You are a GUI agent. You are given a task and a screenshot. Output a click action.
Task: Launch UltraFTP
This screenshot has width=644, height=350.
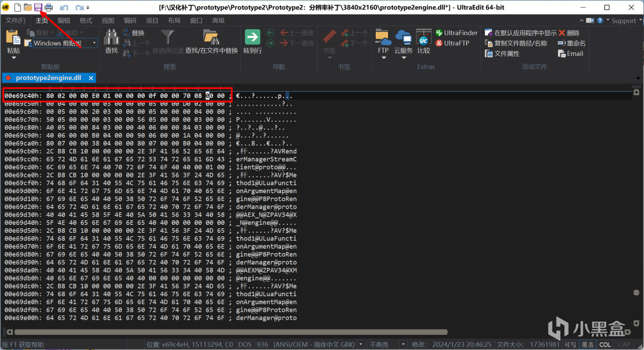click(x=452, y=43)
